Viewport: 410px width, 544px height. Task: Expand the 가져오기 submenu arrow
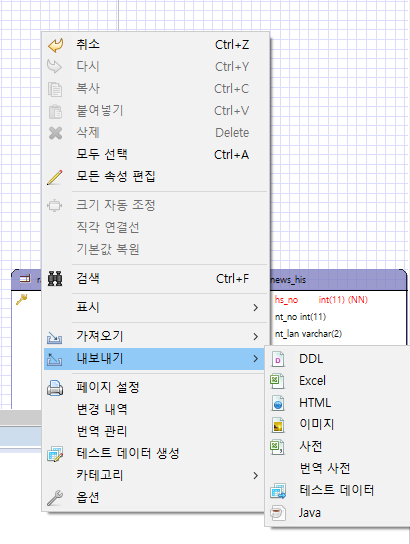click(x=256, y=337)
